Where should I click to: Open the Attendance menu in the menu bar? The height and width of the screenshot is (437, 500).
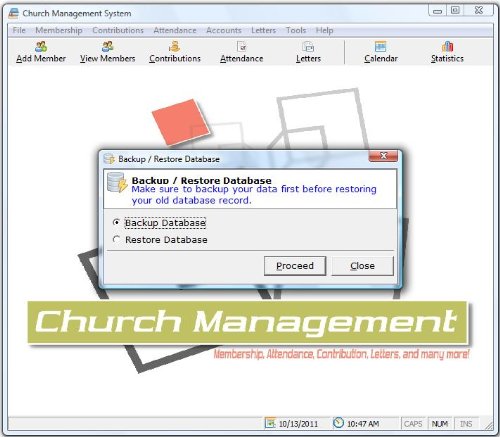coord(175,30)
